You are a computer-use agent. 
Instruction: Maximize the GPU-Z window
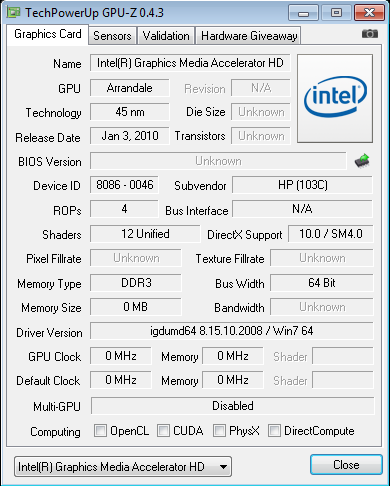[x=336, y=13]
